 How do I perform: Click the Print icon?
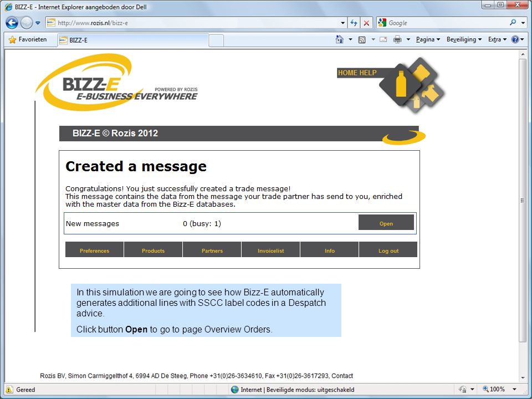point(397,40)
